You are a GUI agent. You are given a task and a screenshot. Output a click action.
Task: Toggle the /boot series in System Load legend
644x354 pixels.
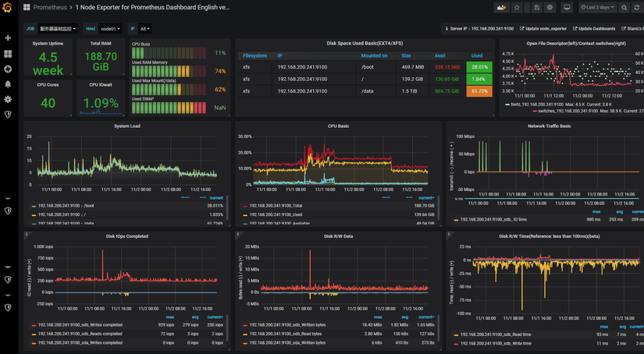[x=66, y=206]
